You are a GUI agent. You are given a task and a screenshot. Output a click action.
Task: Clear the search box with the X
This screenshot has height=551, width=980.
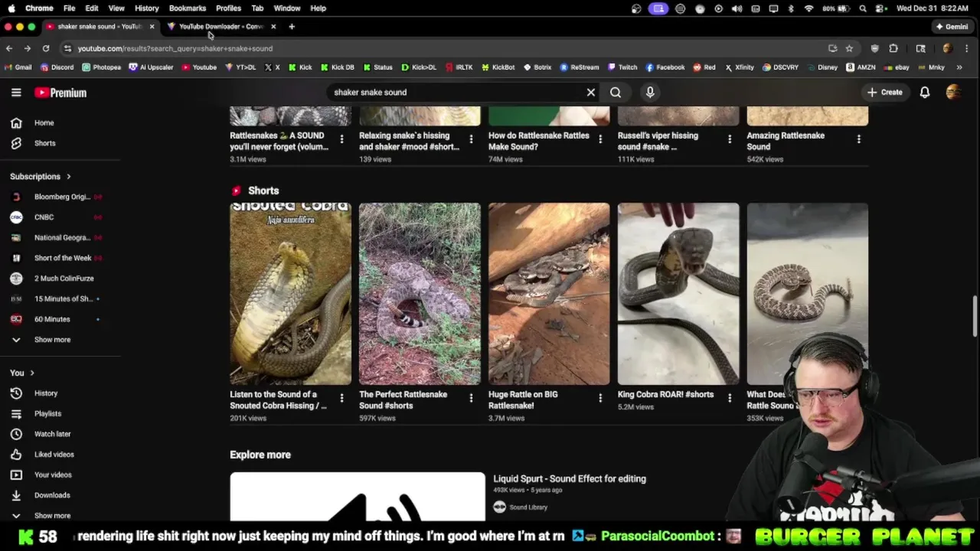coord(591,93)
